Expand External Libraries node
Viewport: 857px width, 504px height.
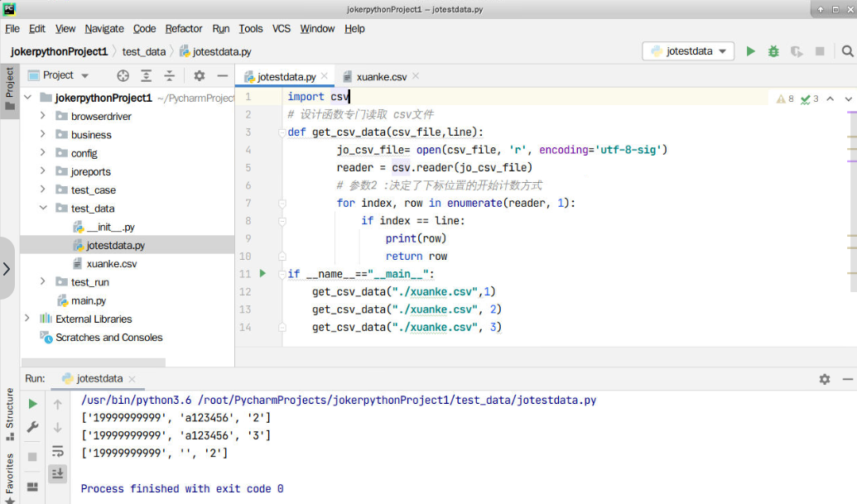coord(27,319)
